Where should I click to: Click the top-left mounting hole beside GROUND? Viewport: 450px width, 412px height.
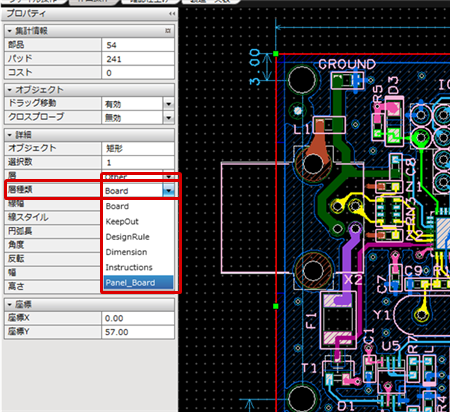click(x=302, y=80)
